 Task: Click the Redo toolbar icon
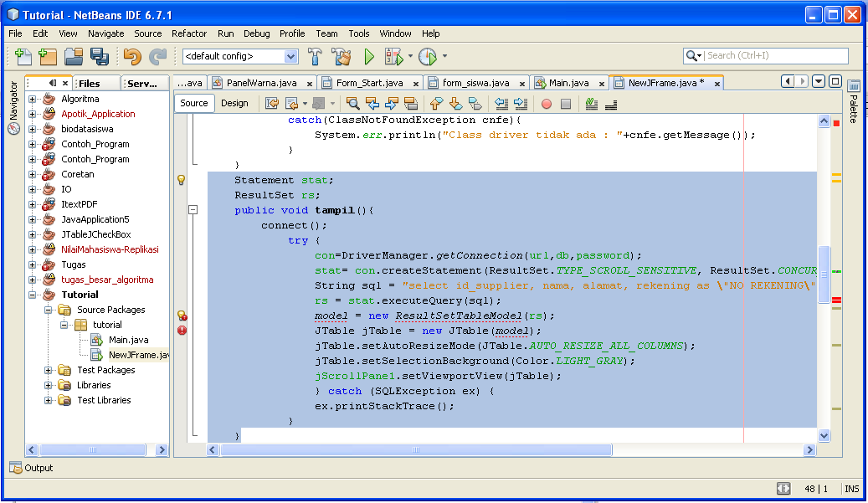[x=157, y=56]
